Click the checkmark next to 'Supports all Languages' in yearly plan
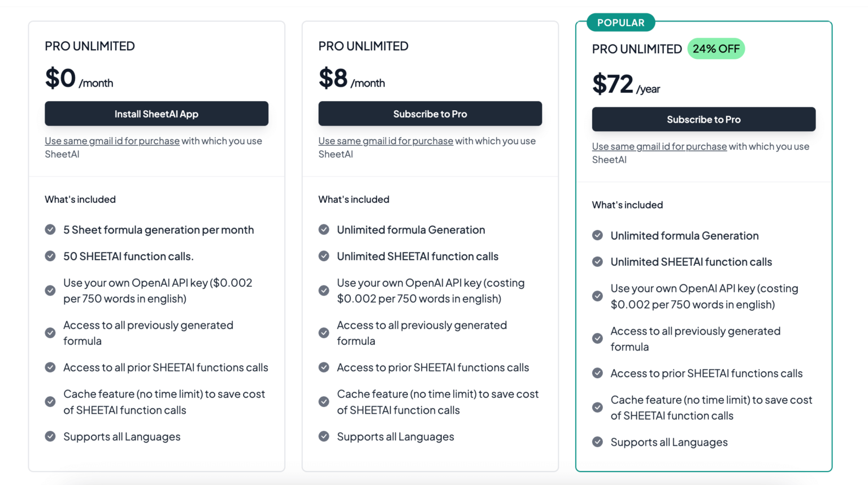Viewport: 868px width, 485px height. [x=597, y=442]
